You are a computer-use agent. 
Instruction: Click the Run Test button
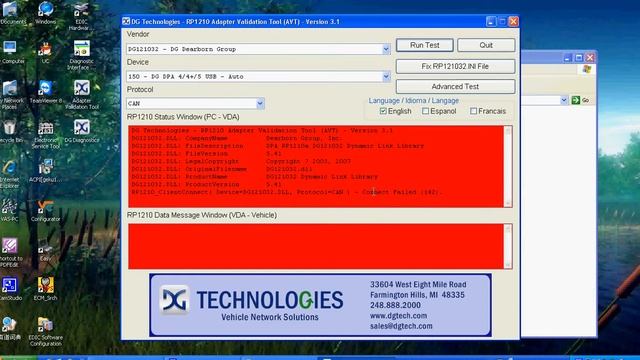pos(424,45)
